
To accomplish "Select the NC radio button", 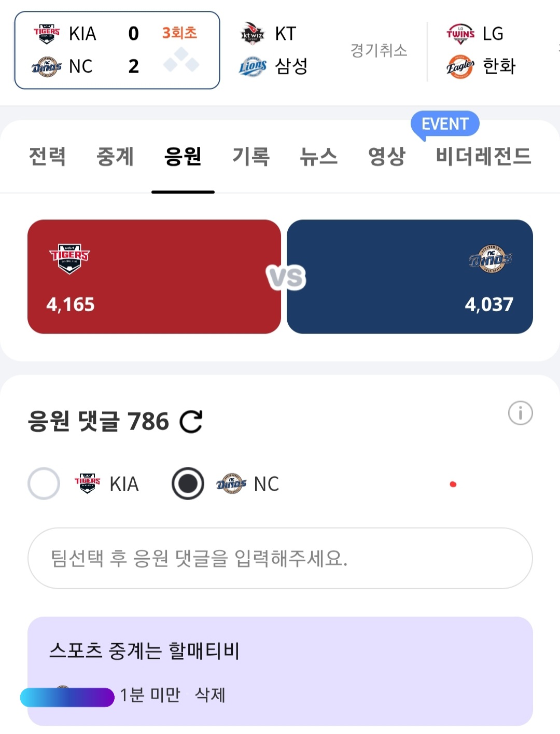I will [188, 483].
